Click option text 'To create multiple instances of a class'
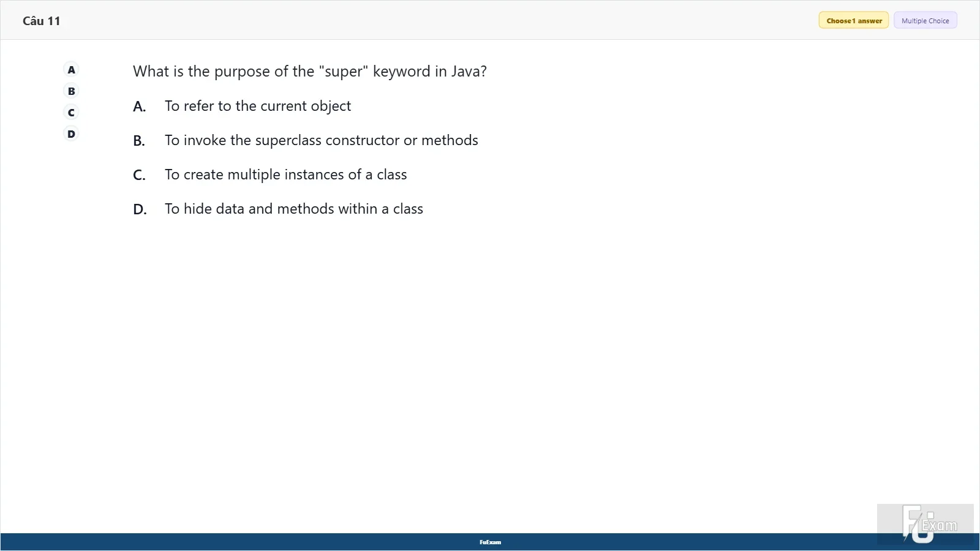Viewport: 980px width, 551px height. click(x=286, y=174)
